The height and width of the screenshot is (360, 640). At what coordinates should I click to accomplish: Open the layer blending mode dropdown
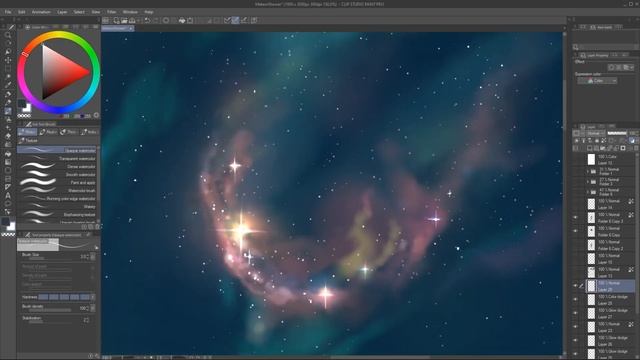596,133
